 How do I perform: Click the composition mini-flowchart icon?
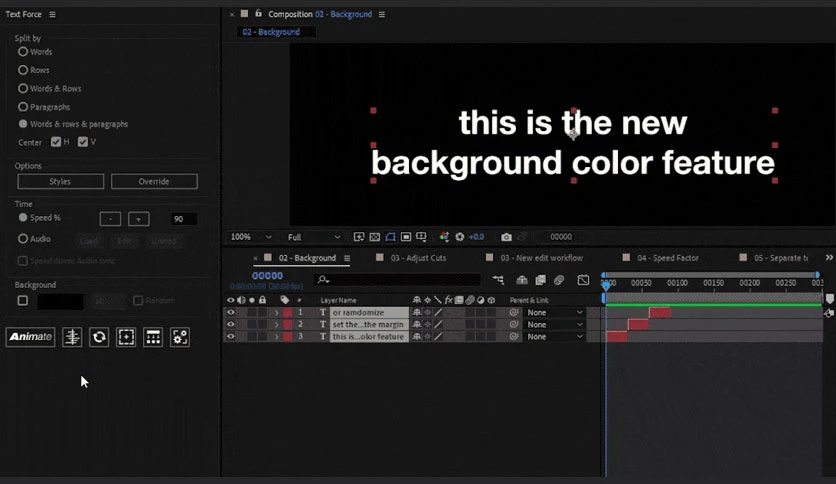tap(498, 279)
